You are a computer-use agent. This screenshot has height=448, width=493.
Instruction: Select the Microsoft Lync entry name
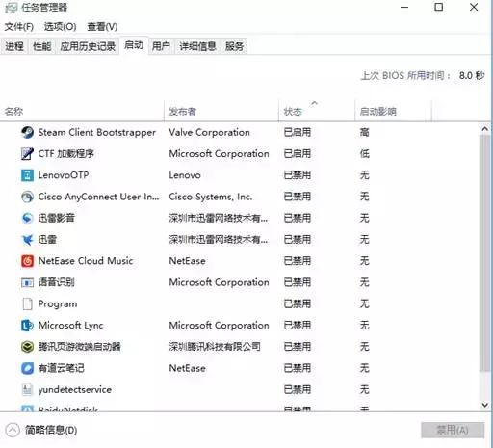pyautogui.click(x=70, y=326)
